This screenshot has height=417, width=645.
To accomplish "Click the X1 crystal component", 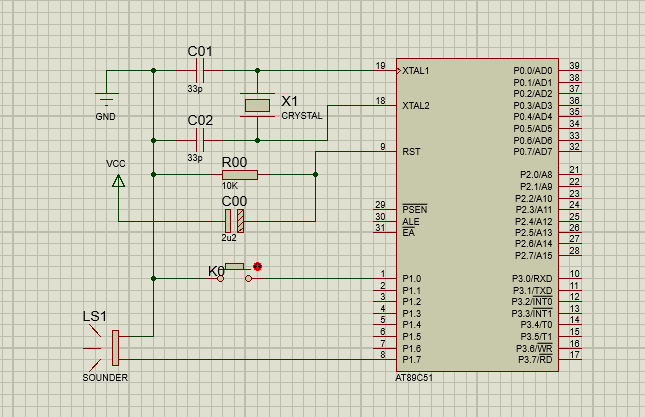I will point(258,105).
